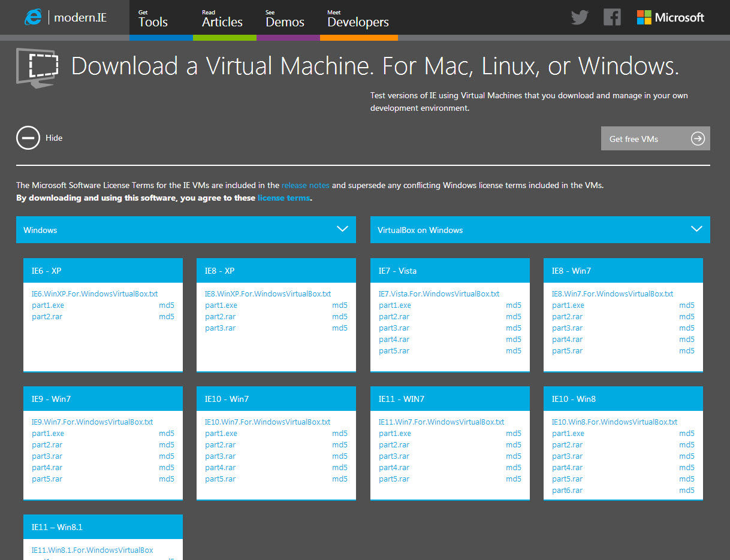Open the Windows platform dropdown
Screen dimensions: 730x560
[x=186, y=229]
